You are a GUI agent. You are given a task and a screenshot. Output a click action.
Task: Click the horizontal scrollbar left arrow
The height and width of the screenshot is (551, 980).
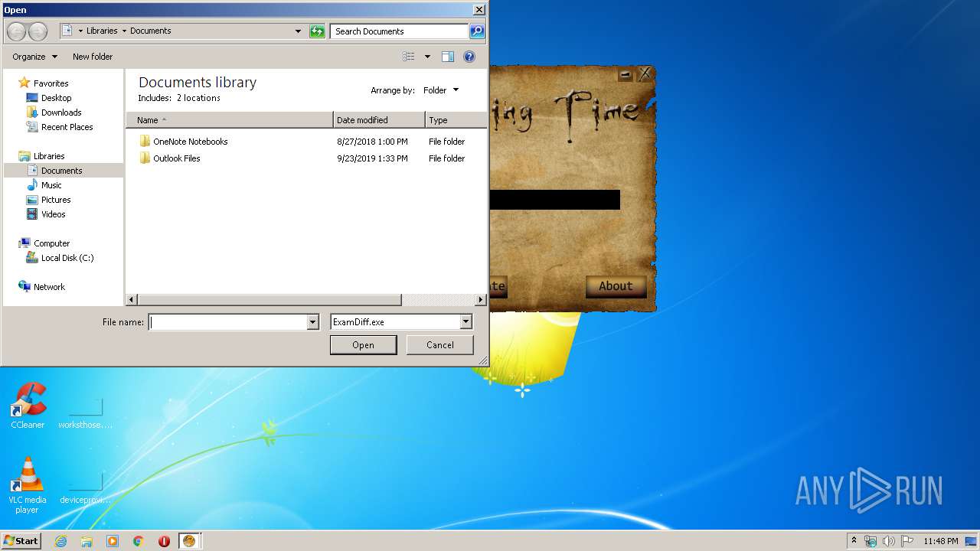tap(132, 300)
